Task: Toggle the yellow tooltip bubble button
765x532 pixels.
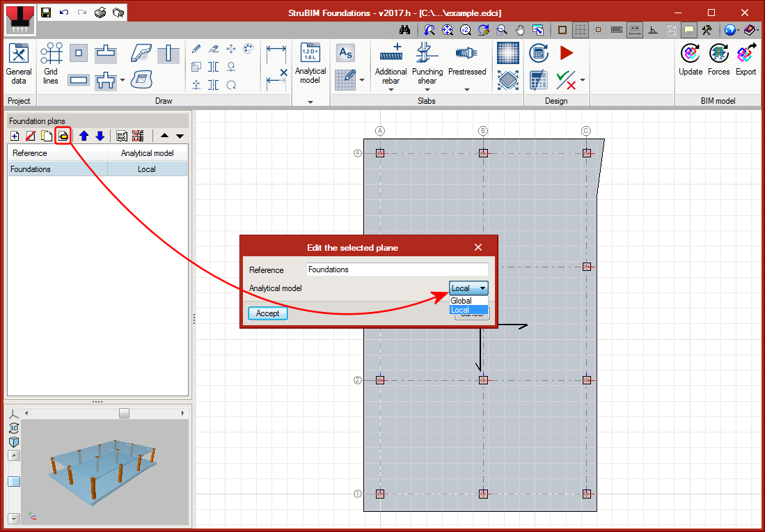Action: pos(688,30)
